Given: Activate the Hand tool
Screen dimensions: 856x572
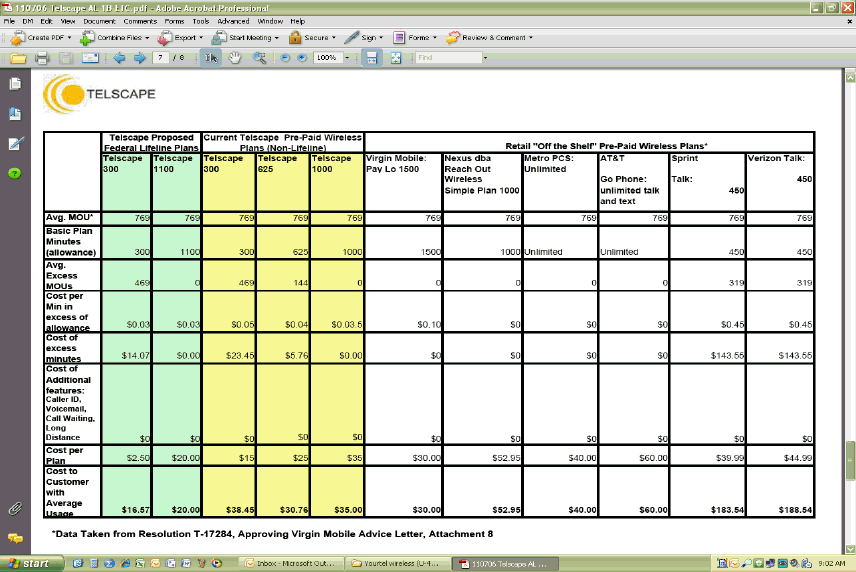Looking at the screenshot, I should (x=235, y=58).
